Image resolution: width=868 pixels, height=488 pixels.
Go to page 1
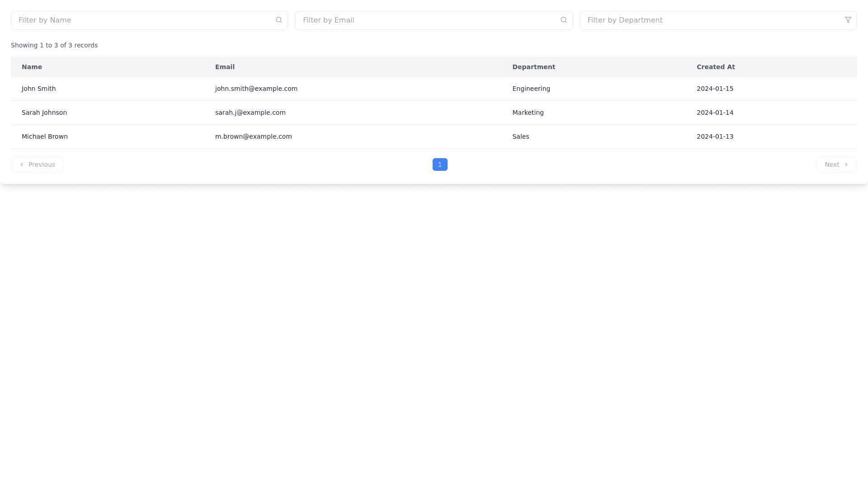pos(439,164)
